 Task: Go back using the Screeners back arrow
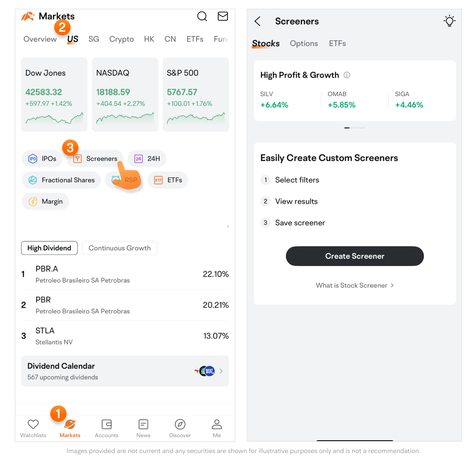[x=258, y=21]
